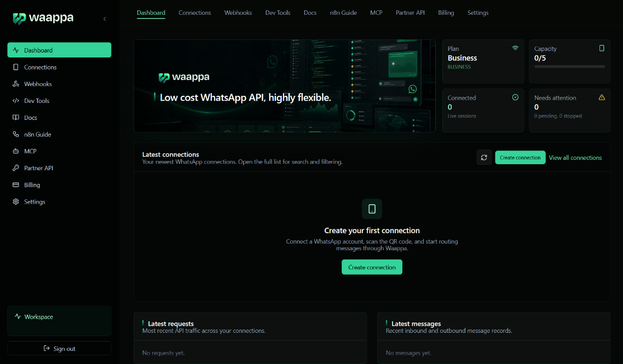Click the waappa logo in the sidebar

(43, 18)
